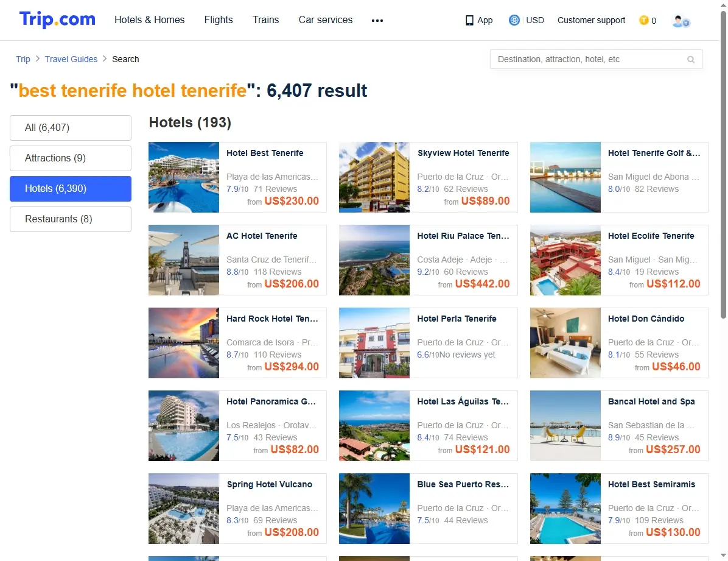Click Hotel Perla Tenerife title
Screen dimensions: 728x561
click(457, 319)
